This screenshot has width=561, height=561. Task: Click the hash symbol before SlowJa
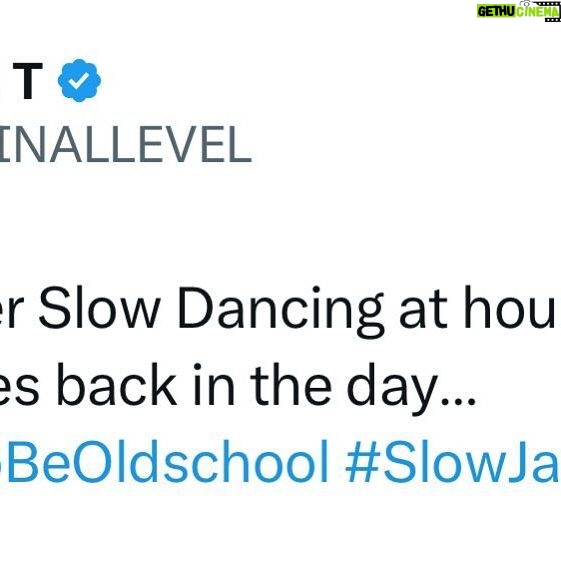pos(362,462)
